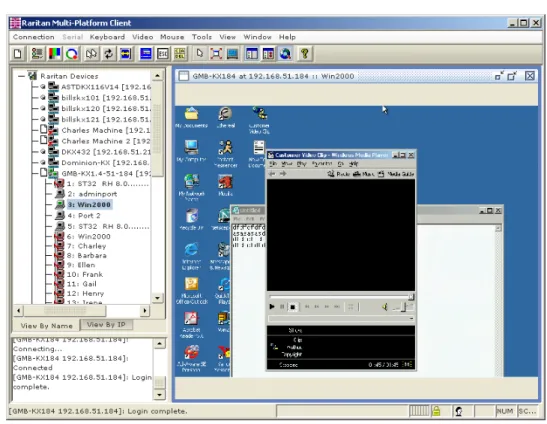
Task: Select port 3: Win2000 in the tree
Action: [89, 204]
